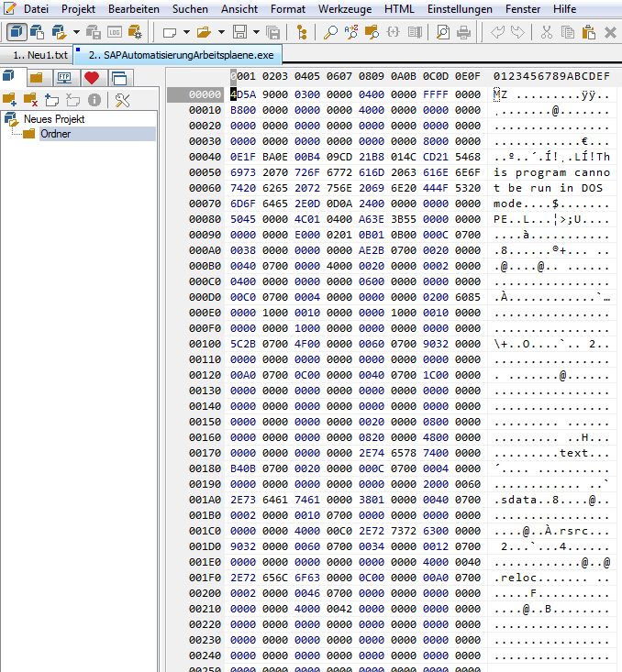Open print preview icon

(443, 32)
